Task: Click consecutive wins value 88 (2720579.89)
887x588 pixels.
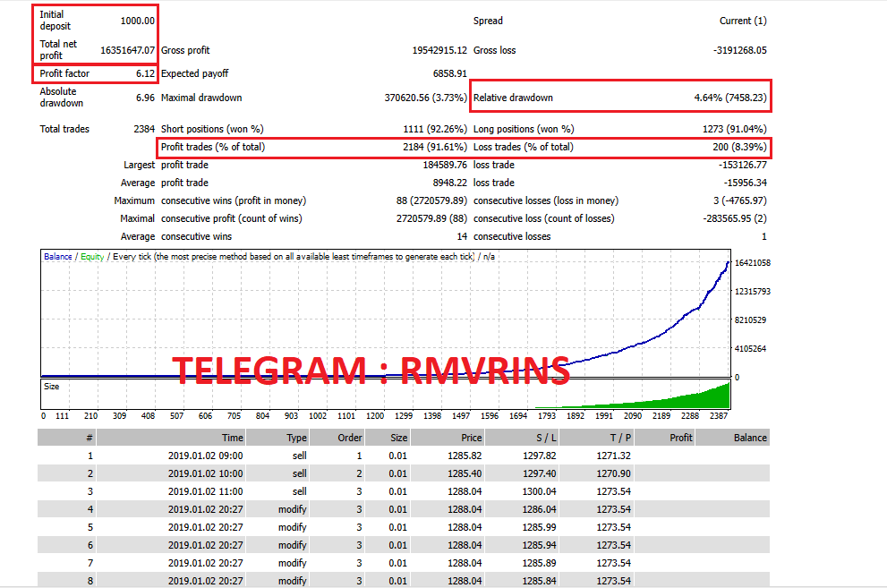Action: point(431,200)
